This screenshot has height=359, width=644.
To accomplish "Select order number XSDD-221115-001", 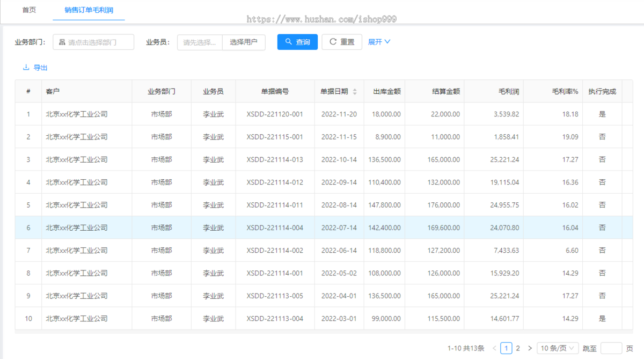I will click(x=275, y=137).
